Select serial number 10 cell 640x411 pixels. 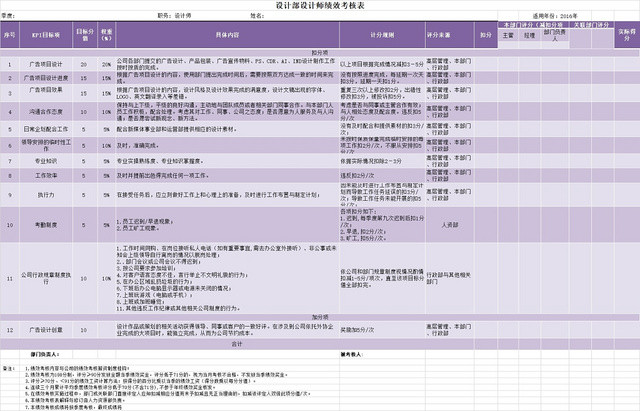(10, 225)
